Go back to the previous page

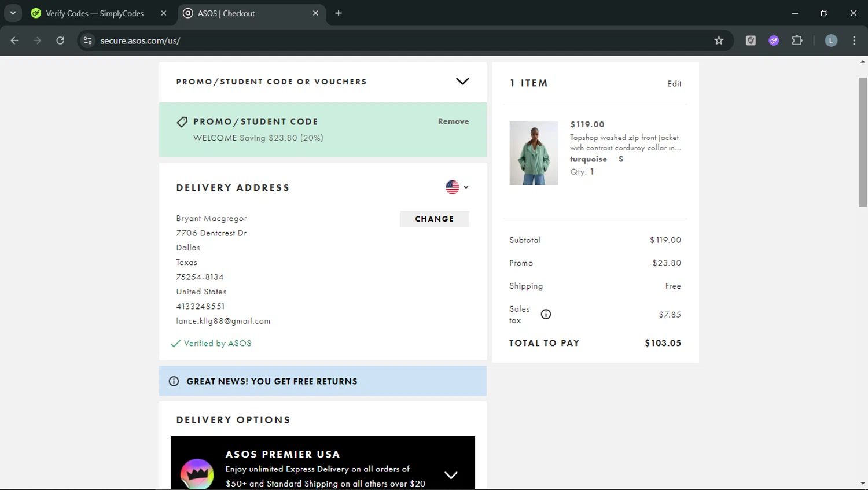pyautogui.click(x=14, y=40)
